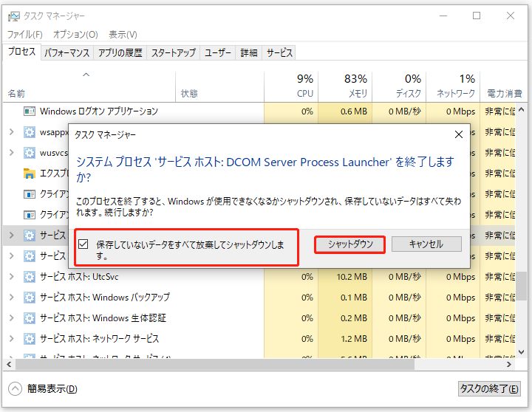The image size is (532, 412).
Task: Click the シャットダウン button
Action: point(349,244)
